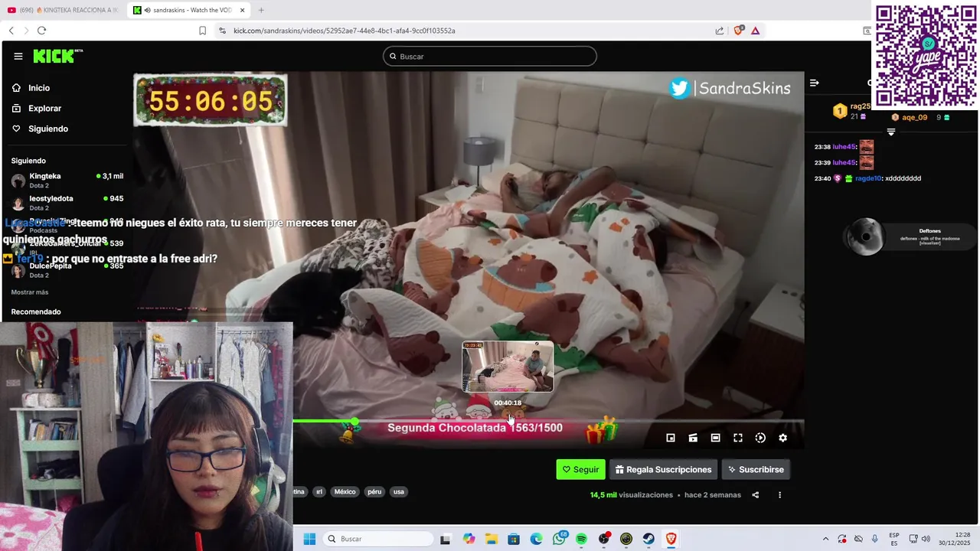Switch to KINGTEKA REACCIONA YouTube tab
This screenshot has width=980, height=551.
tap(63, 10)
